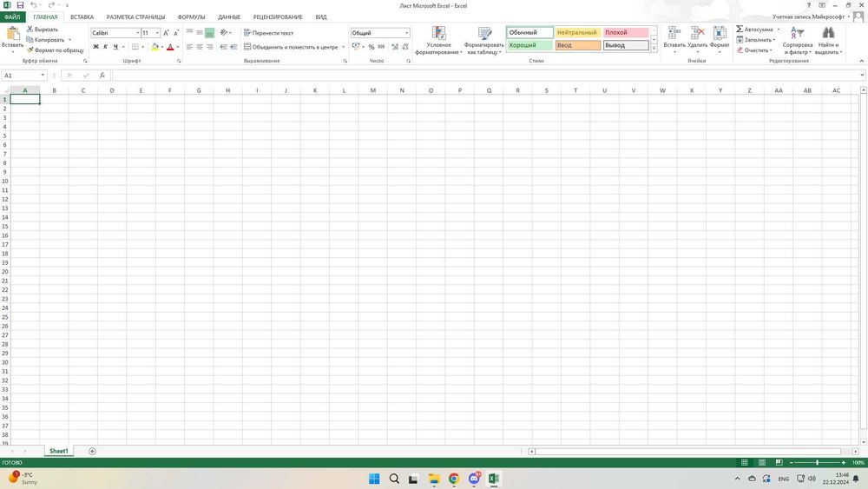Viewport: 868px width, 489px height.
Task: Open Общий number format dropdown
Action: (x=406, y=33)
